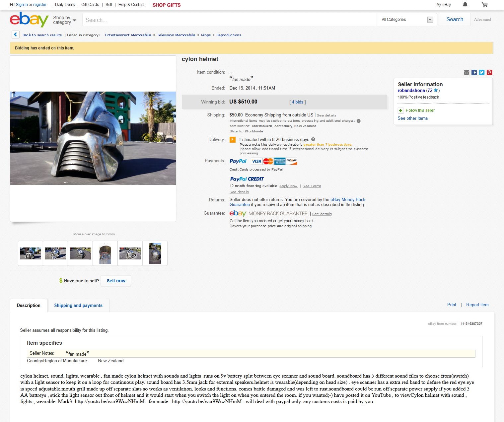Open Gift Cards in top menu
504x422 pixels.
coord(90,5)
